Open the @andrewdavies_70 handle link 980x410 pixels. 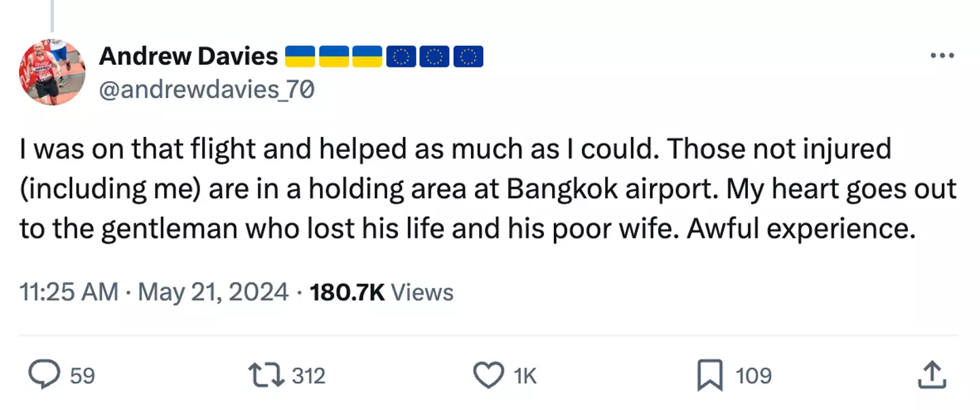207,90
